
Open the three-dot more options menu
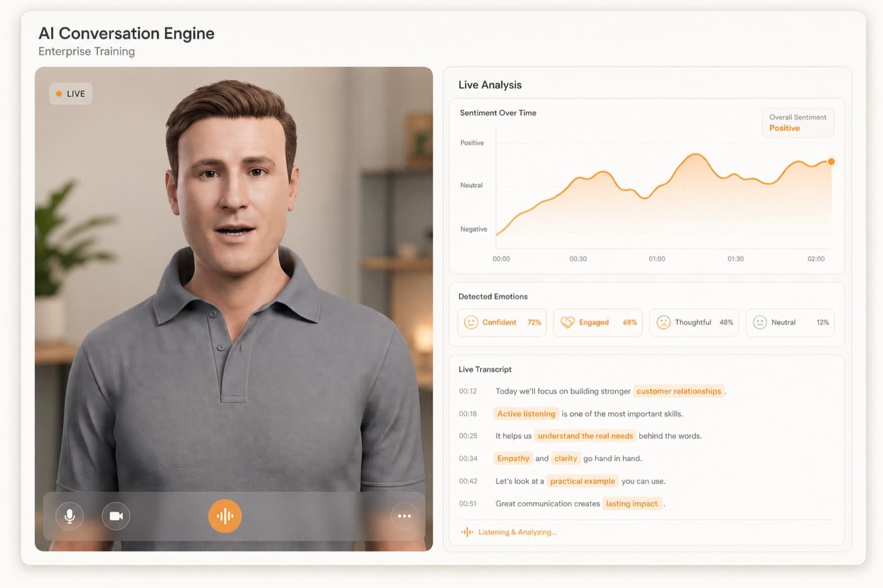click(x=404, y=516)
